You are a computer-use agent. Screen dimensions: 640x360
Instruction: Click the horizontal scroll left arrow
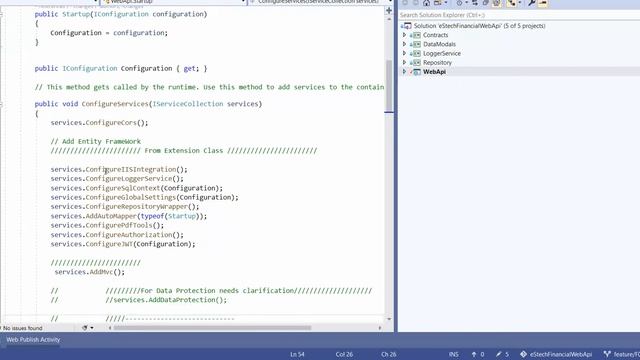[x=109, y=328]
